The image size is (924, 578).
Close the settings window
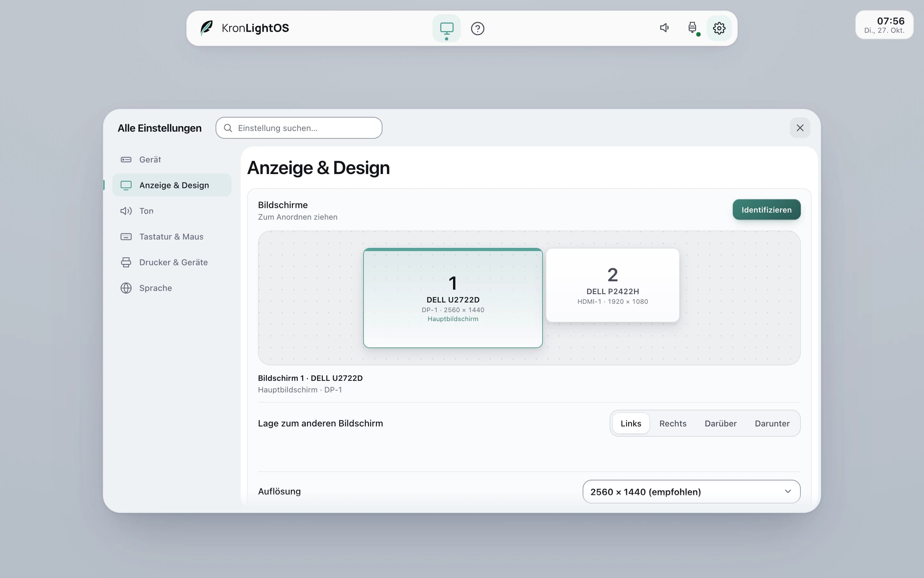pyautogui.click(x=800, y=128)
